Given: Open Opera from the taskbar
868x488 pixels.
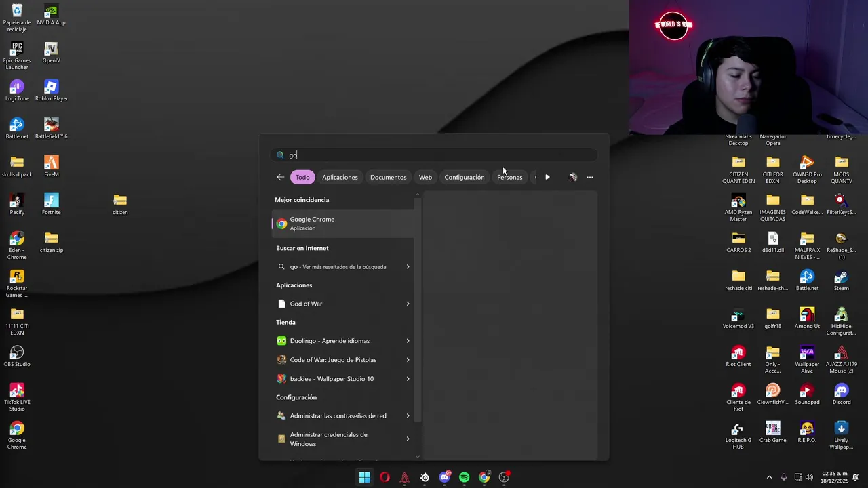Looking at the screenshot, I should [384, 477].
